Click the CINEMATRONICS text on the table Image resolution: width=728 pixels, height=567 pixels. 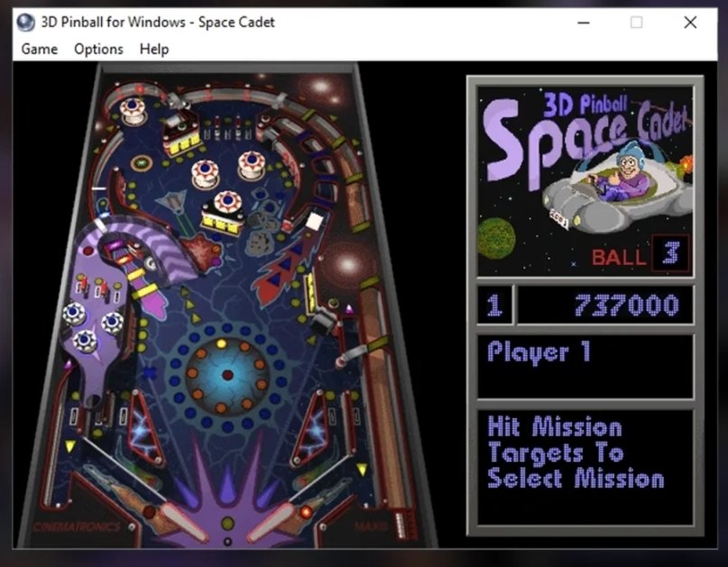77,527
